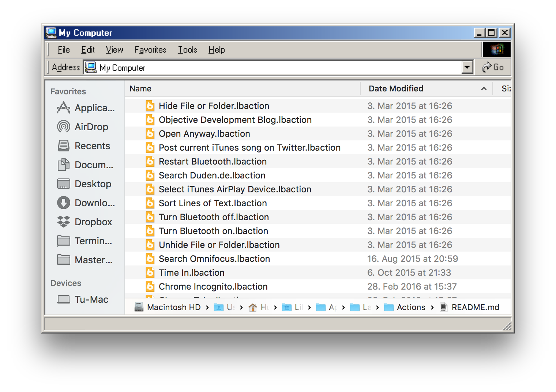The width and height of the screenshot is (556, 392).
Task: Select Time In.lbaction file icon
Action: pyautogui.click(x=150, y=272)
